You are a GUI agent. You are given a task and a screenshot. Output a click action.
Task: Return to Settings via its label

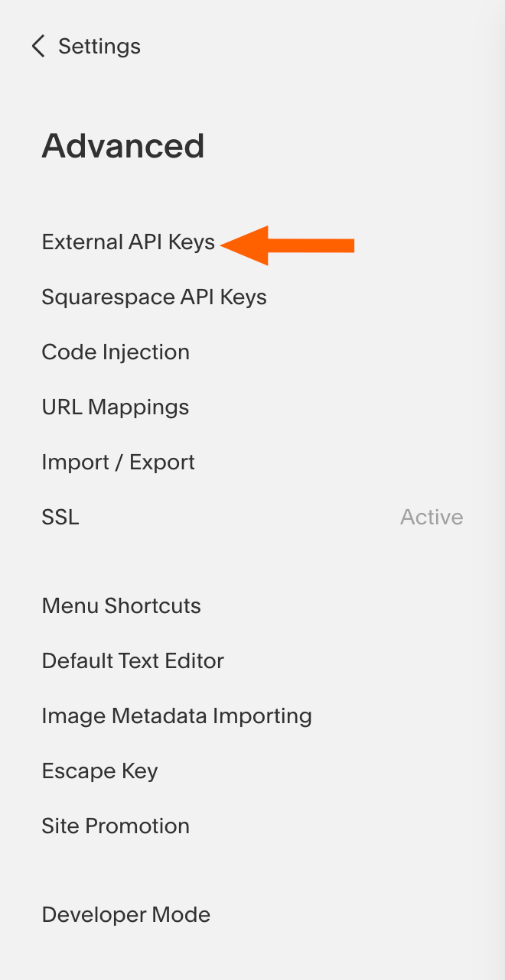(99, 46)
